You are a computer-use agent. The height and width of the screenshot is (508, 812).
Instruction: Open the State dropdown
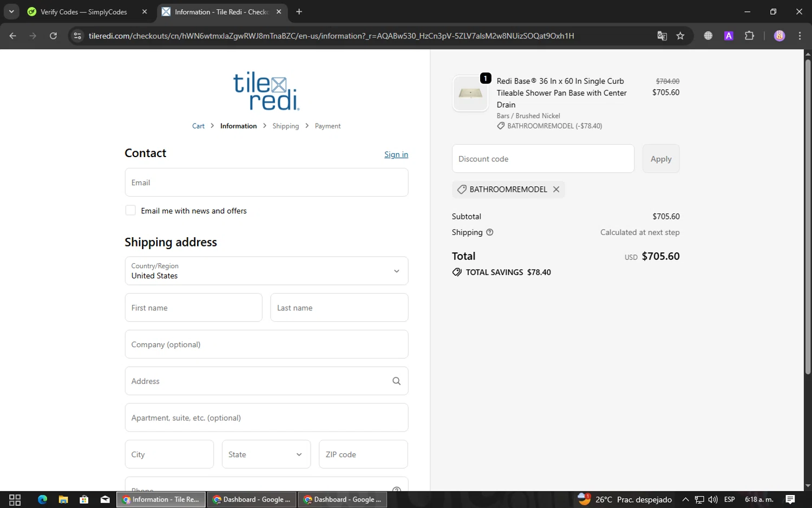coord(266,454)
